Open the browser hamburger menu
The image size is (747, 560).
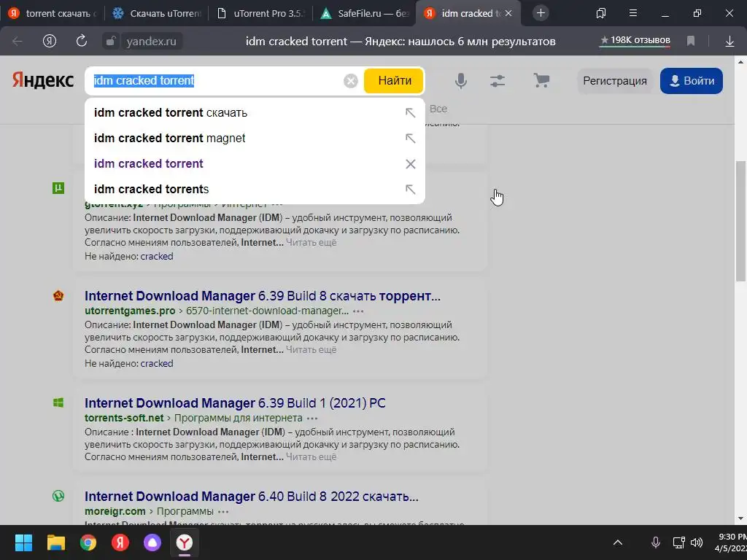(x=633, y=13)
